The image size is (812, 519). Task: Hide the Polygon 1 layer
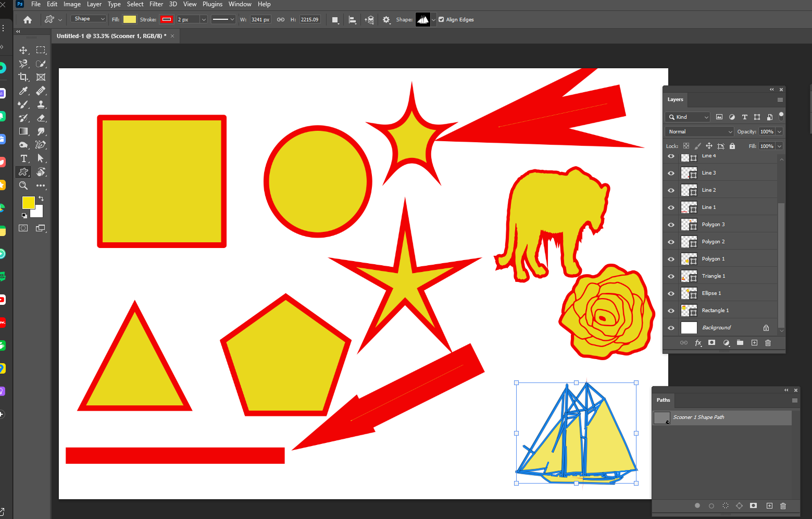[671, 259]
